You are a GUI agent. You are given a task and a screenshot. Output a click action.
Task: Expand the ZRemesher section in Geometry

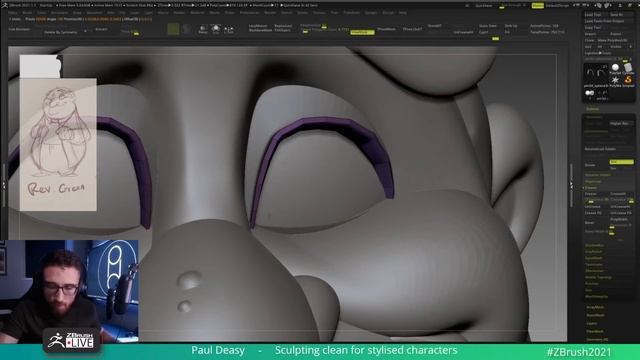coord(594,271)
